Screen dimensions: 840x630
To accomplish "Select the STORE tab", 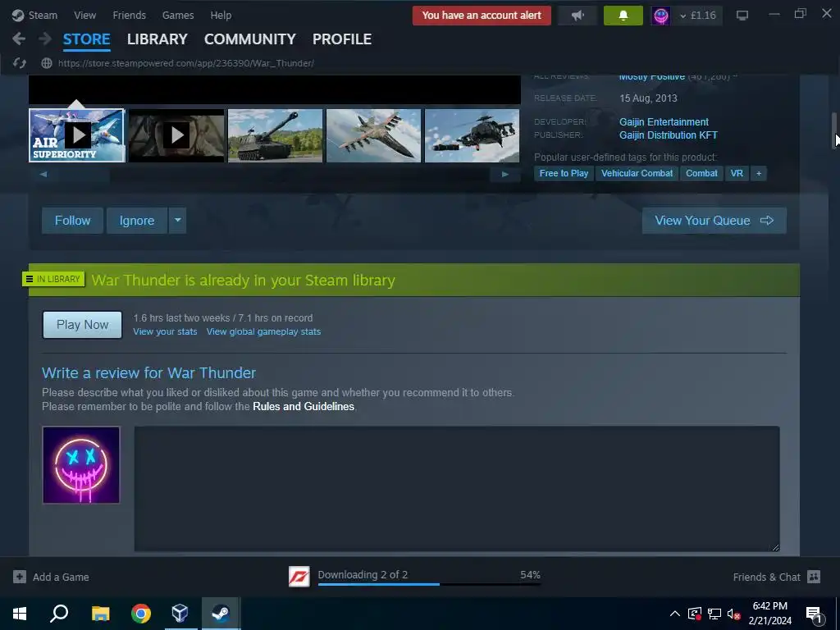I will (x=86, y=39).
